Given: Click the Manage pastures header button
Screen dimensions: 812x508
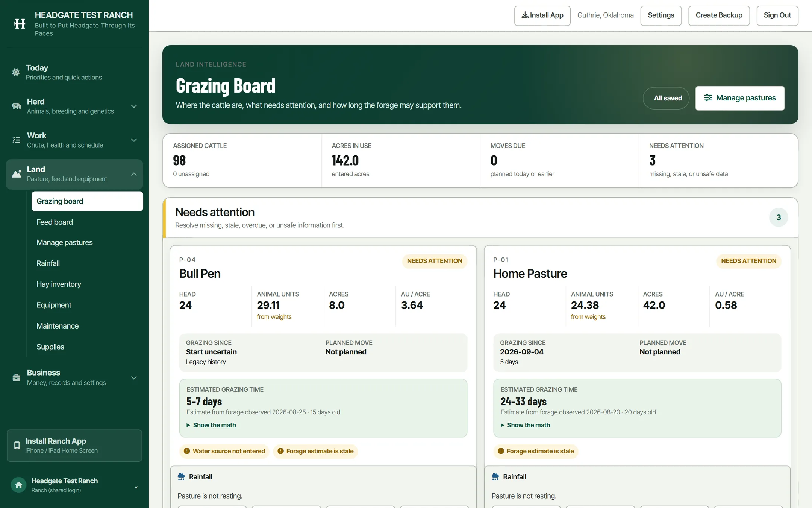Looking at the screenshot, I should (x=740, y=98).
